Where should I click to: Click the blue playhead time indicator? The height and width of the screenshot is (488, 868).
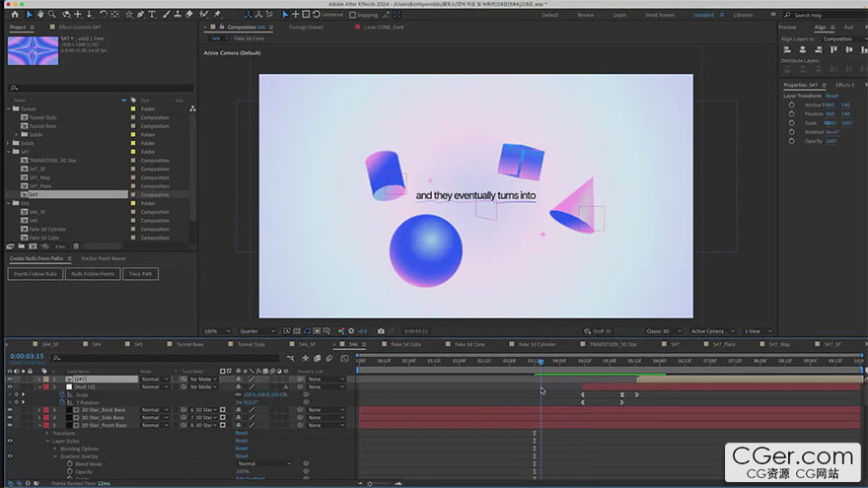pos(541,362)
